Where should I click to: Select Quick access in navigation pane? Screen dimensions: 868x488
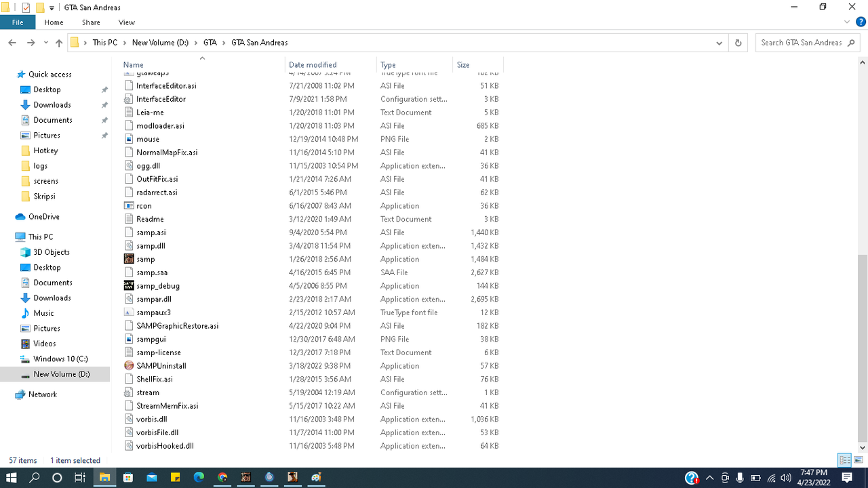coord(50,75)
